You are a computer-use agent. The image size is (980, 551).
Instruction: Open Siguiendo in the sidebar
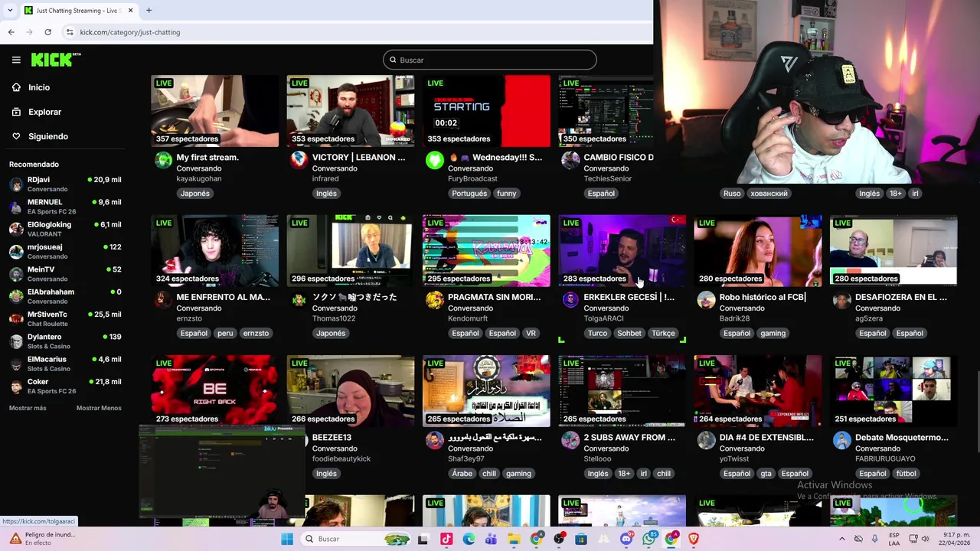pyautogui.click(x=47, y=136)
